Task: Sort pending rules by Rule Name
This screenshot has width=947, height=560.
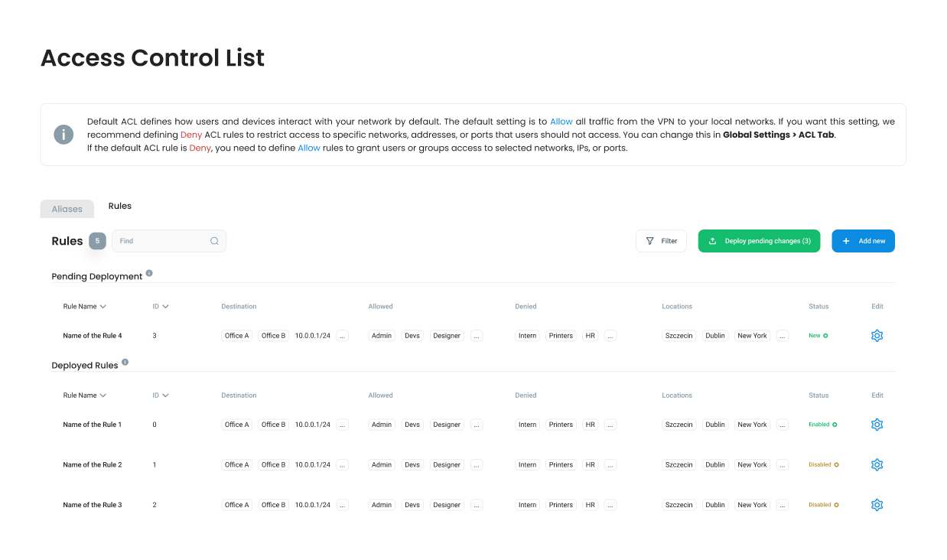Action: 84,307
